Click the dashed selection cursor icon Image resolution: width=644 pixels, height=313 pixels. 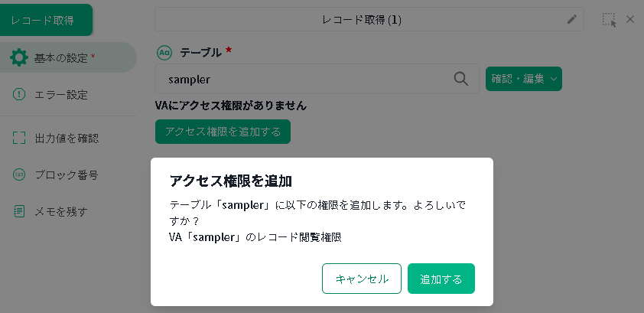[x=609, y=20]
